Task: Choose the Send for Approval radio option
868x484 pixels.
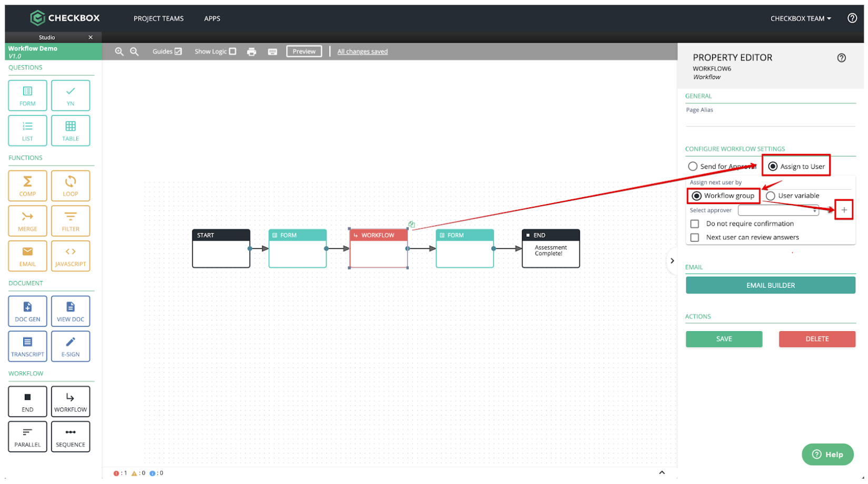Action: 693,166
